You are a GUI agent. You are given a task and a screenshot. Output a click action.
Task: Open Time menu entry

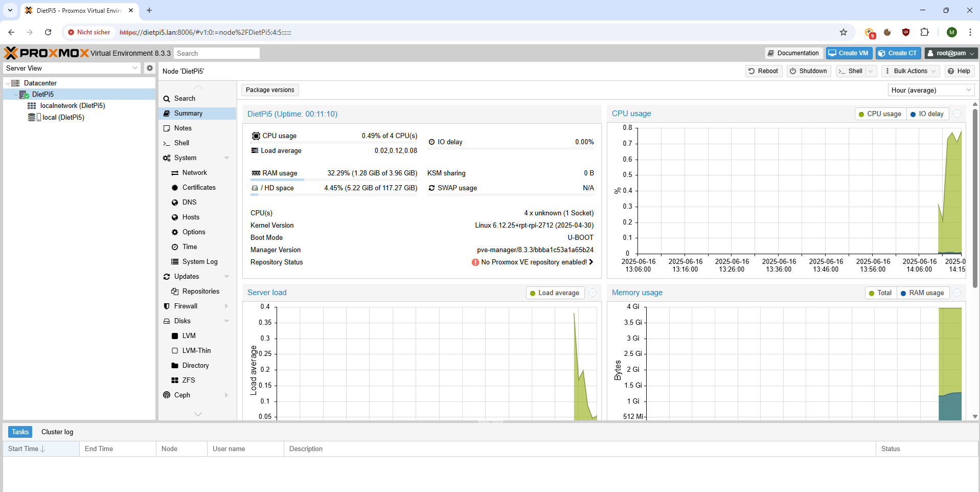tap(197, 247)
